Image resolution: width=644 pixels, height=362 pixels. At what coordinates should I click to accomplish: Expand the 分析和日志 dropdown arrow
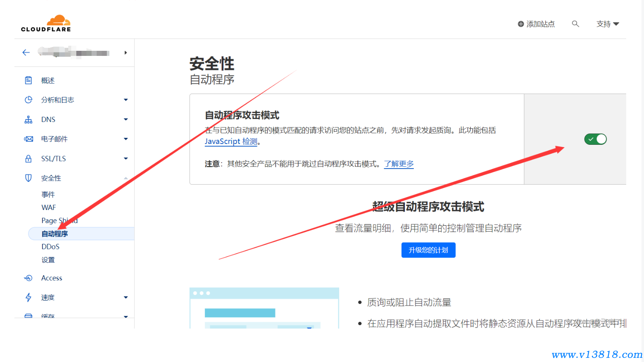(125, 100)
